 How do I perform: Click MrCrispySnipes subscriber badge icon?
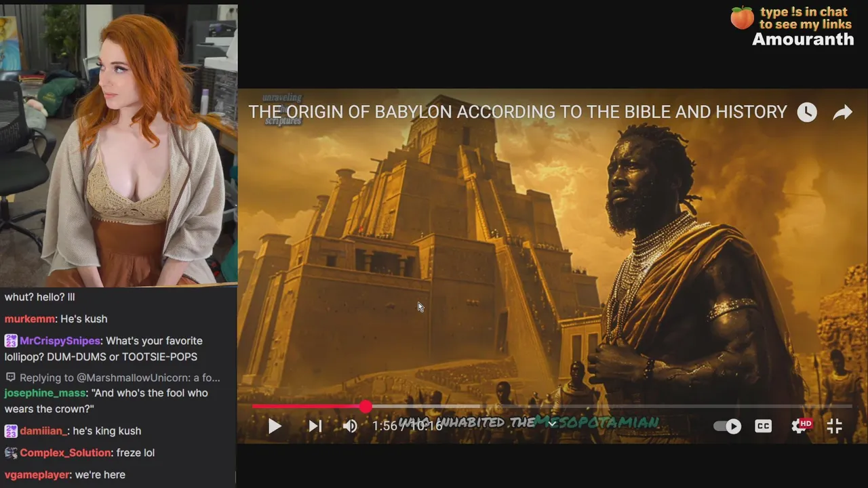pyautogui.click(x=11, y=341)
